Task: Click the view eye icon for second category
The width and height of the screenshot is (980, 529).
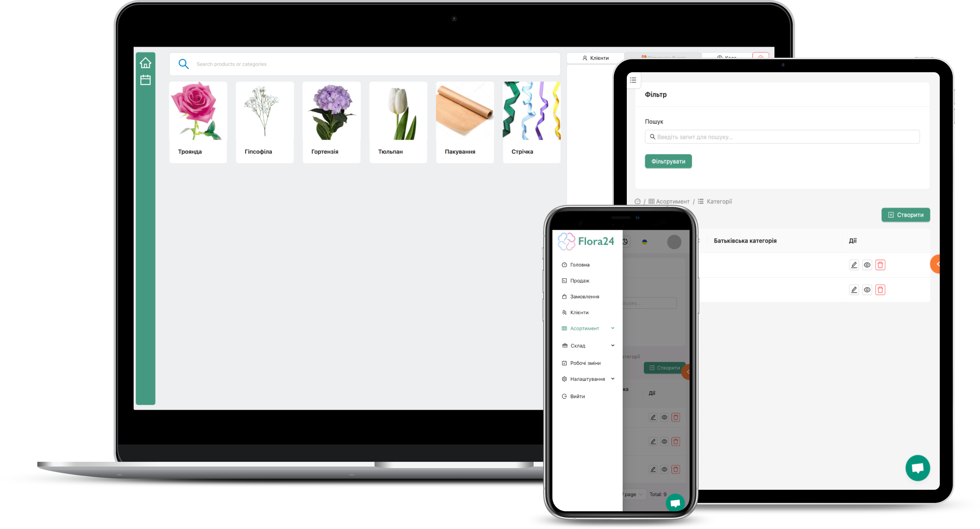Action: pyautogui.click(x=867, y=289)
